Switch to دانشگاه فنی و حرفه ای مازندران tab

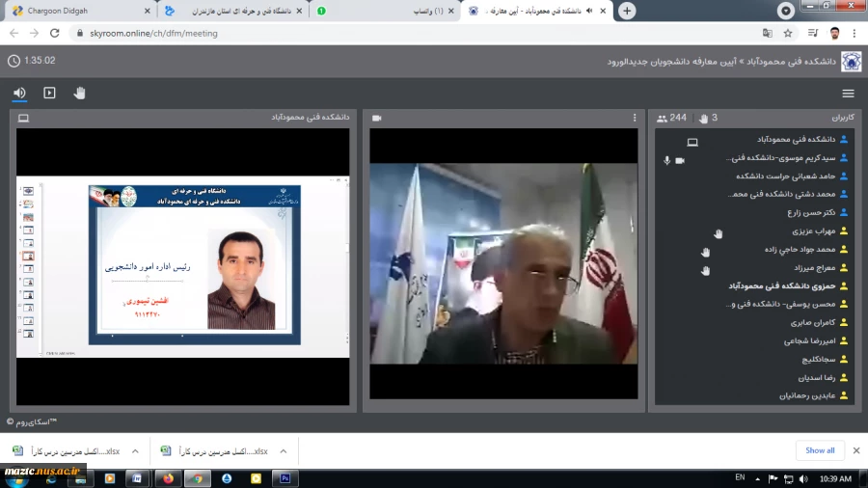pos(232,11)
